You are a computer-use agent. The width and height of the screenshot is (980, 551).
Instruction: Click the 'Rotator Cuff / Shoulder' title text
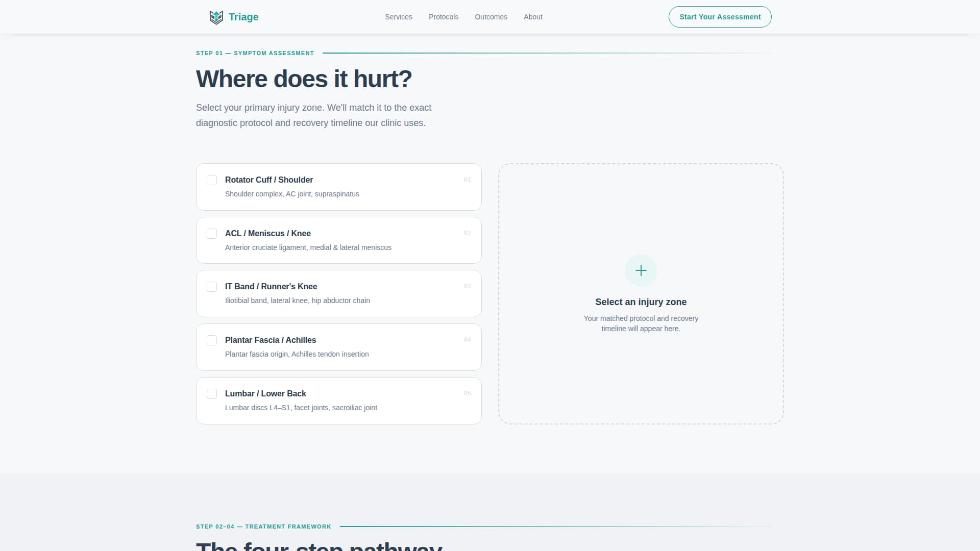269,180
